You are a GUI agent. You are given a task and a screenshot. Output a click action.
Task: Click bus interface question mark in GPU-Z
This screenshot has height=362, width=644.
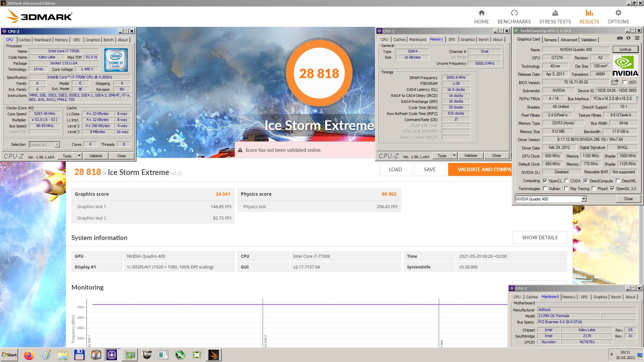click(x=637, y=99)
